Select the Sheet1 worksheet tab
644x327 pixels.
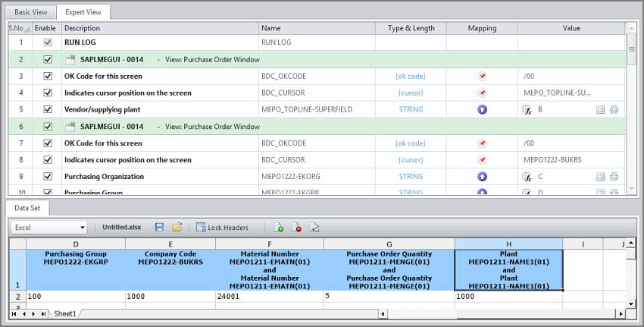65,314
